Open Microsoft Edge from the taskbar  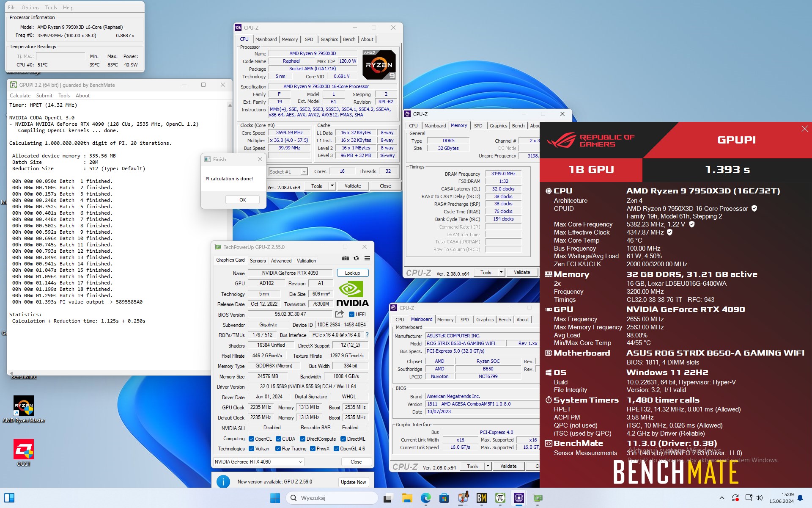click(x=425, y=498)
